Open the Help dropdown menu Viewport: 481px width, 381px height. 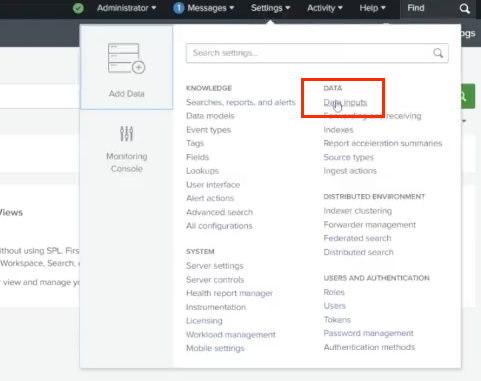tap(372, 8)
